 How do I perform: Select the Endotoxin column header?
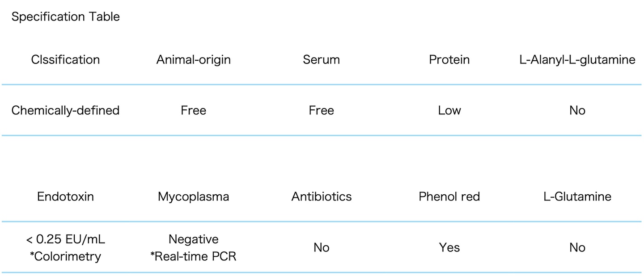point(65,197)
